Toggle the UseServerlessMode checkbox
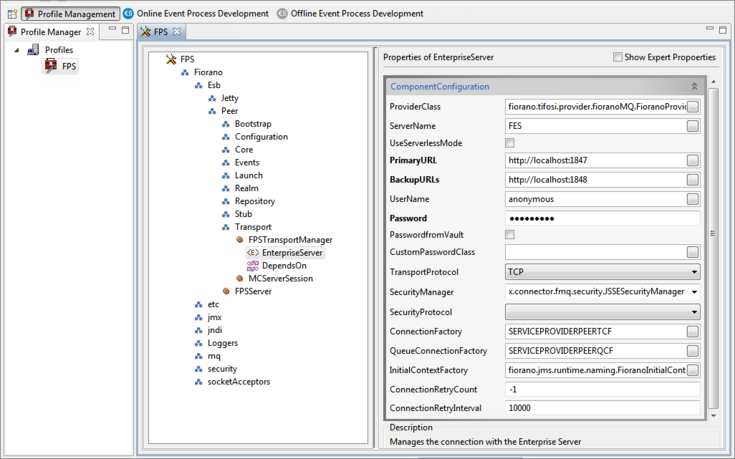Screen dimensions: 735x459 point(510,143)
